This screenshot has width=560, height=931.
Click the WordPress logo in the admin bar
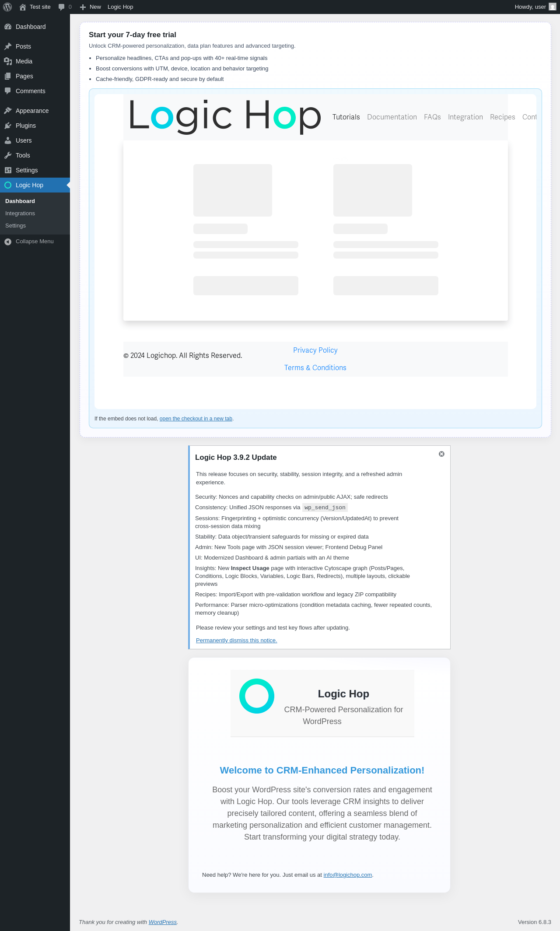7,7
